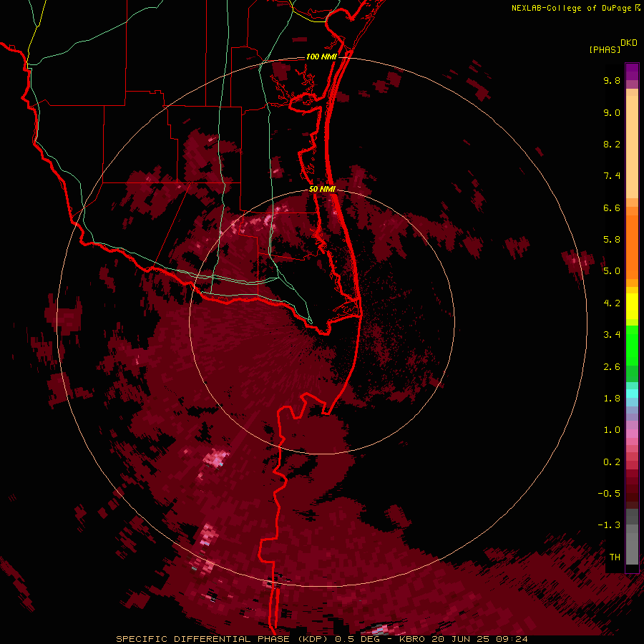Image resolution: width=644 pixels, height=644 pixels.
Task: Click the -0.5 value on color scale
Action: (x=609, y=494)
